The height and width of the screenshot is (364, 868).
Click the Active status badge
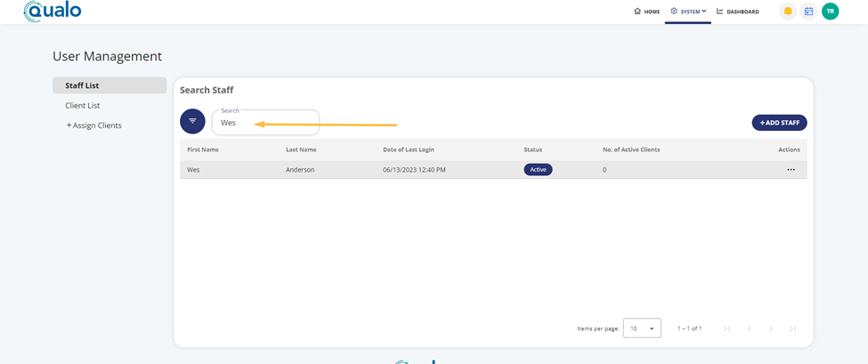click(x=538, y=169)
